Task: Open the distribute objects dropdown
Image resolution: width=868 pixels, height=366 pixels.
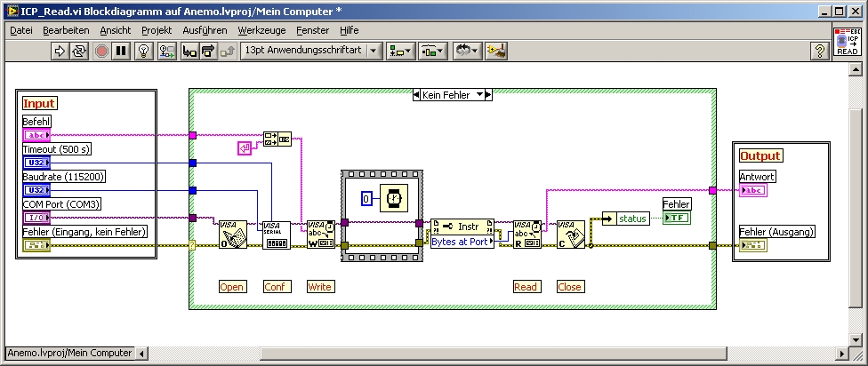Action: (433, 51)
